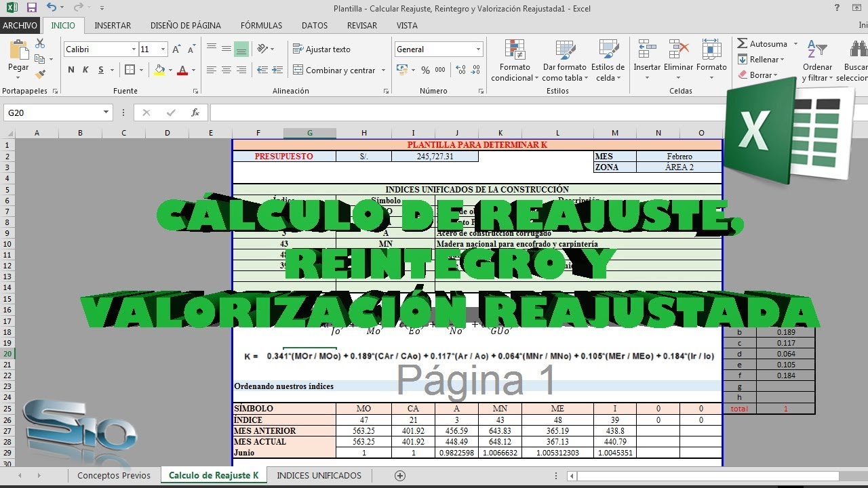The width and height of the screenshot is (868, 488).
Task: Apply percent style icon
Action: 425,70
